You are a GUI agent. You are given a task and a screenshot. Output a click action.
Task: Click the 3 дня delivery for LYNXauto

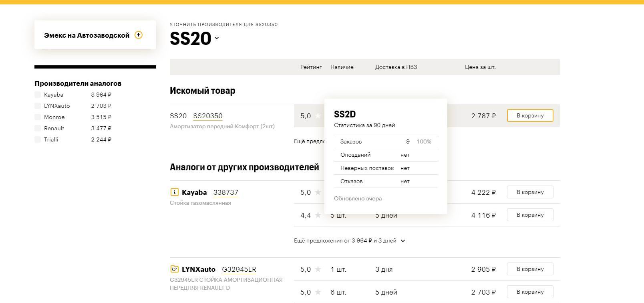point(384,269)
